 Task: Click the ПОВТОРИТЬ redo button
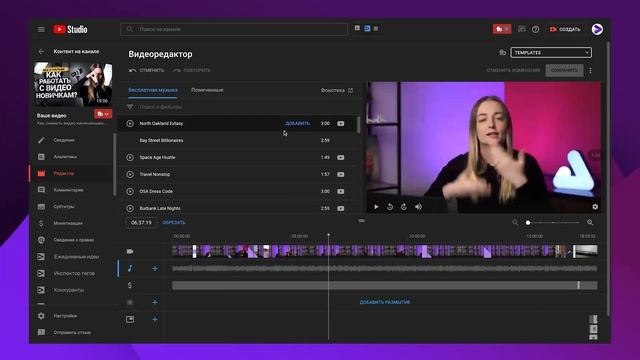(192, 70)
